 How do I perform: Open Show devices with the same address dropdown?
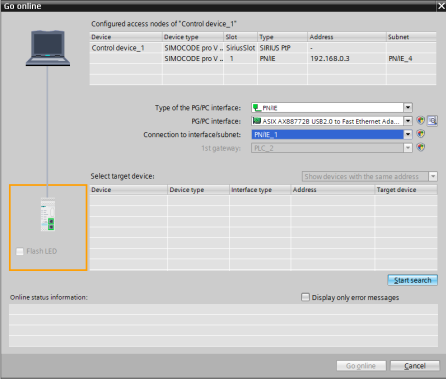click(433, 176)
